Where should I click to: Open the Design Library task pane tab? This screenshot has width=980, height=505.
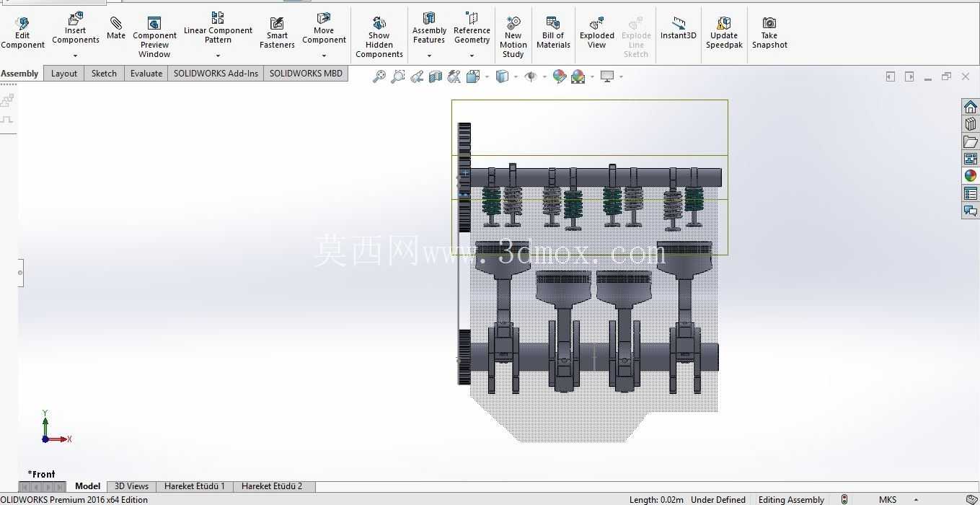[x=971, y=124]
